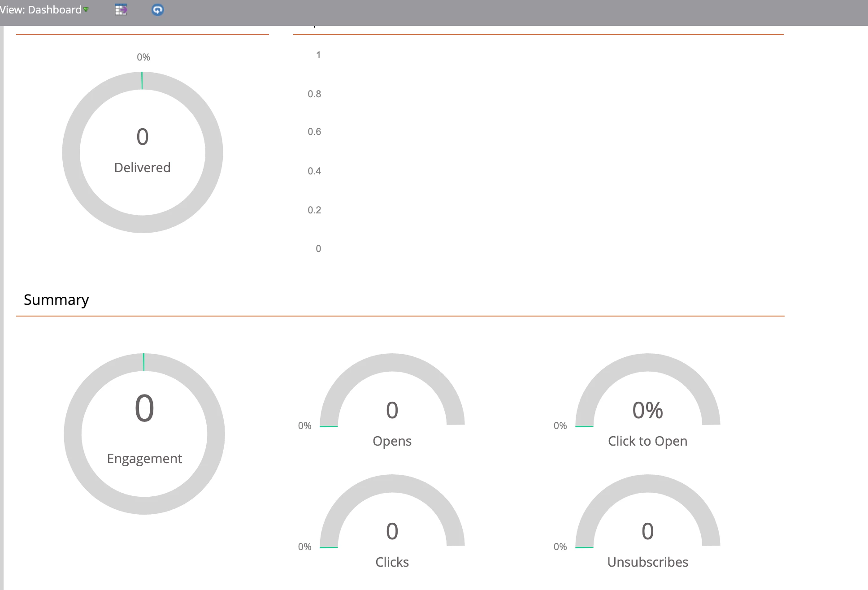The height and width of the screenshot is (590, 868).
Task: Click the Unsubscribes label
Action: tap(647, 562)
